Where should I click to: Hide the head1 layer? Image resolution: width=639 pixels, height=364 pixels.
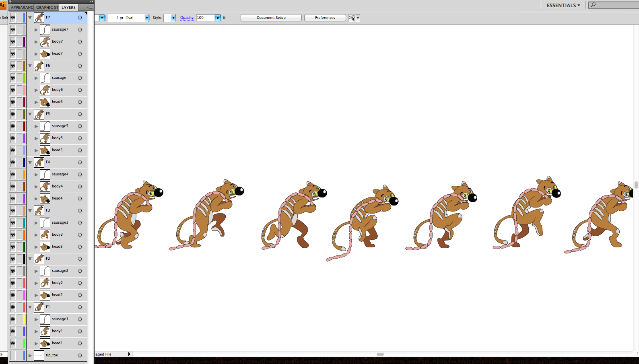point(13,343)
